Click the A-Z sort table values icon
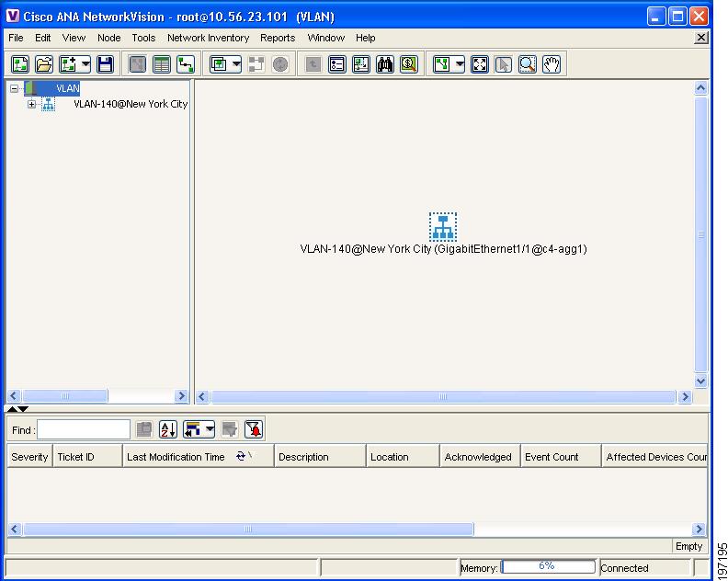728x581 pixels. tap(168, 429)
